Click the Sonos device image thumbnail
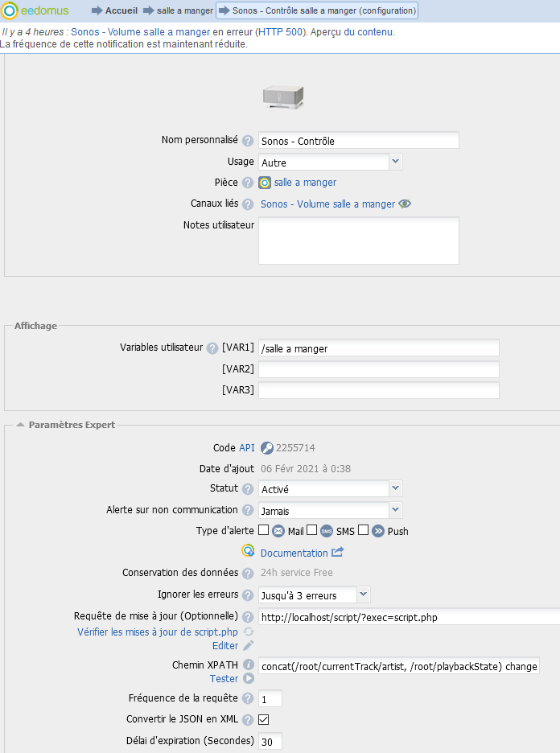This screenshot has height=753, width=560. (x=283, y=97)
